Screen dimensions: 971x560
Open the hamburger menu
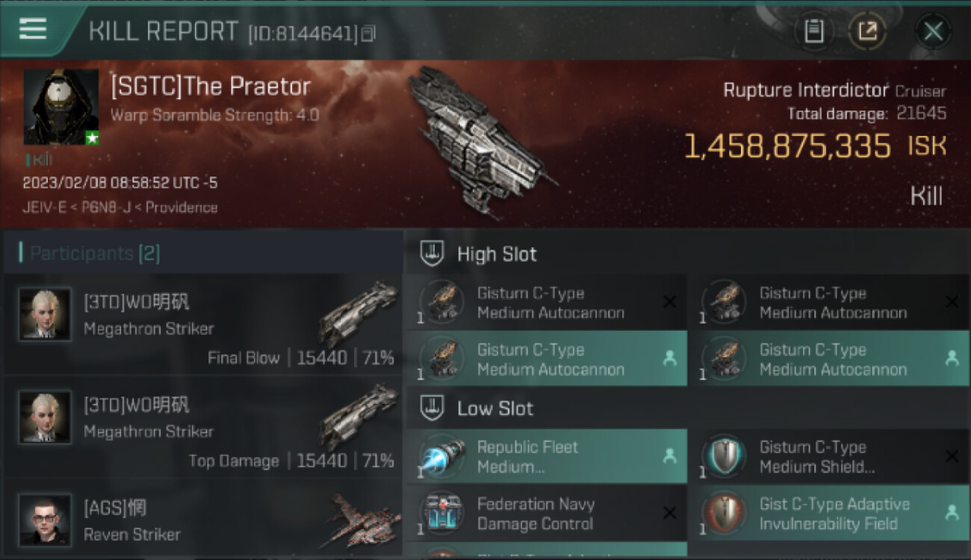click(33, 29)
